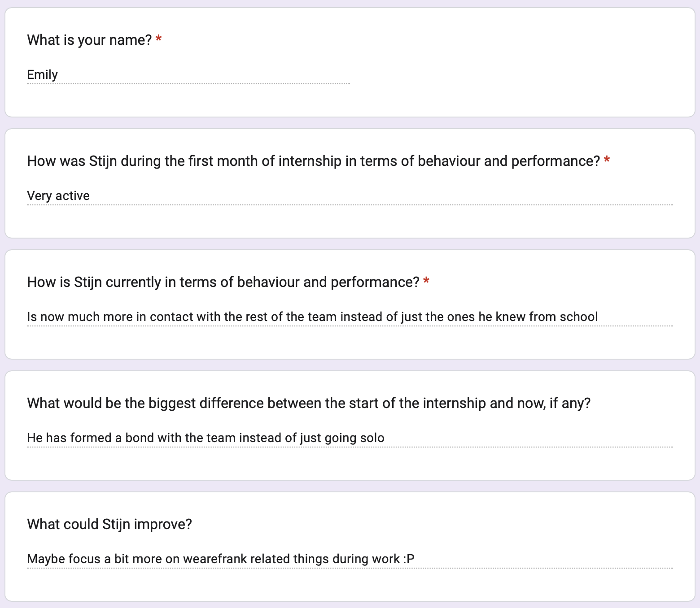This screenshot has height=608, width=700.
Task: Click the name field containing Emily
Action: tap(188, 75)
